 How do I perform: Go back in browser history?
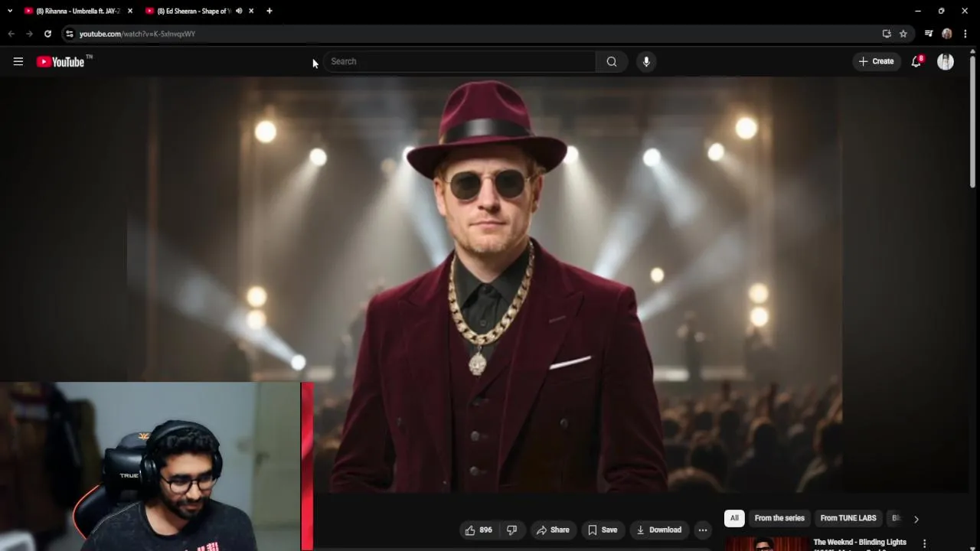(x=11, y=34)
